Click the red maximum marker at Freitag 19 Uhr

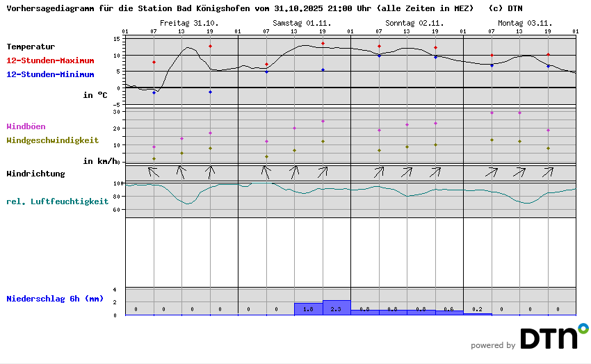[210, 47]
